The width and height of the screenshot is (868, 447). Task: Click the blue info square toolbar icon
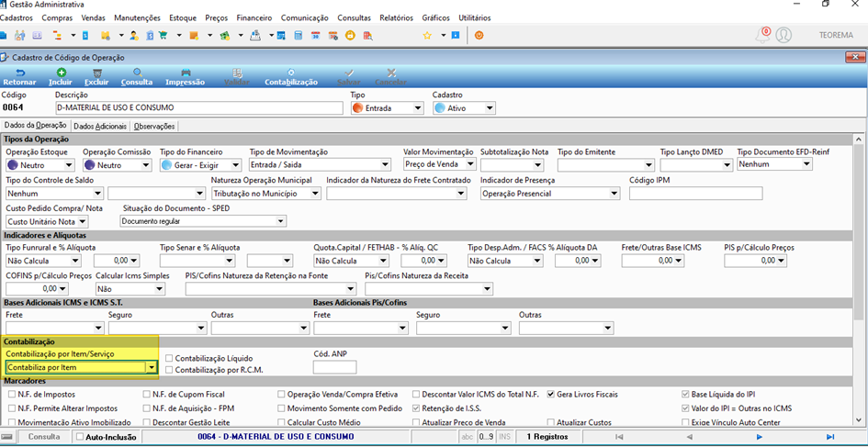coord(455,36)
